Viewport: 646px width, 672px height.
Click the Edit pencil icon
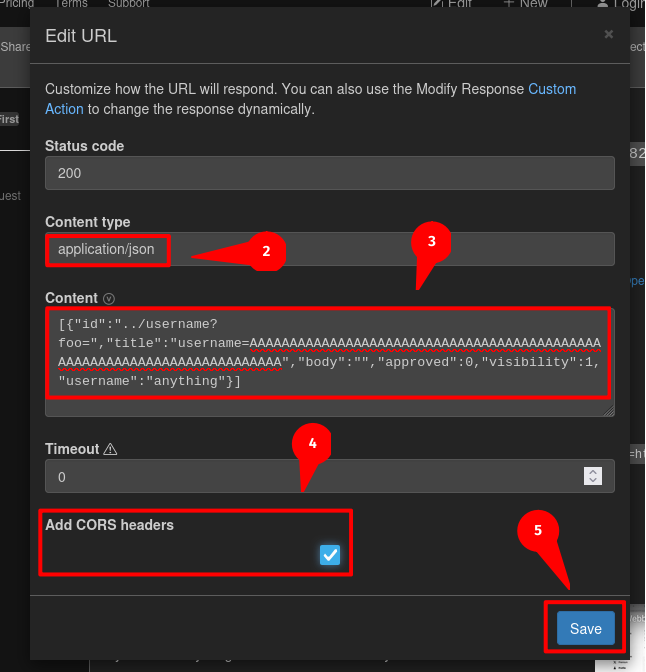click(437, 3)
